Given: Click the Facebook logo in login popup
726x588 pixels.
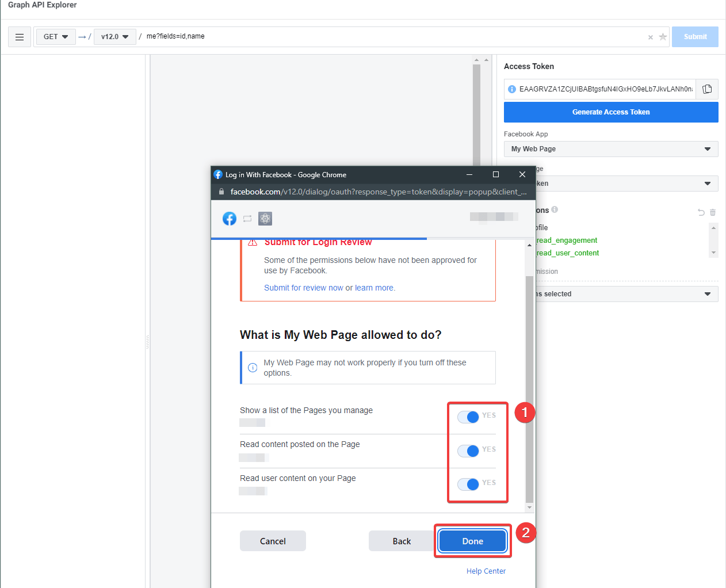Looking at the screenshot, I should coord(230,219).
